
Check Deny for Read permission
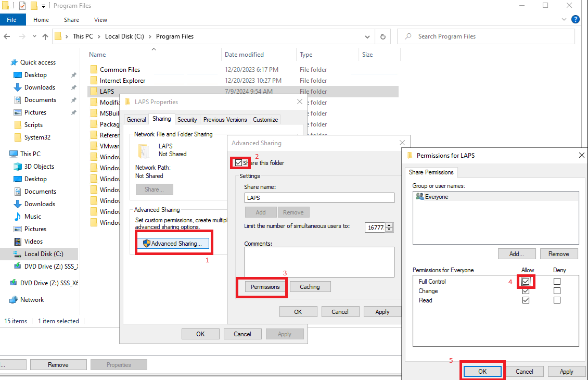pos(557,300)
